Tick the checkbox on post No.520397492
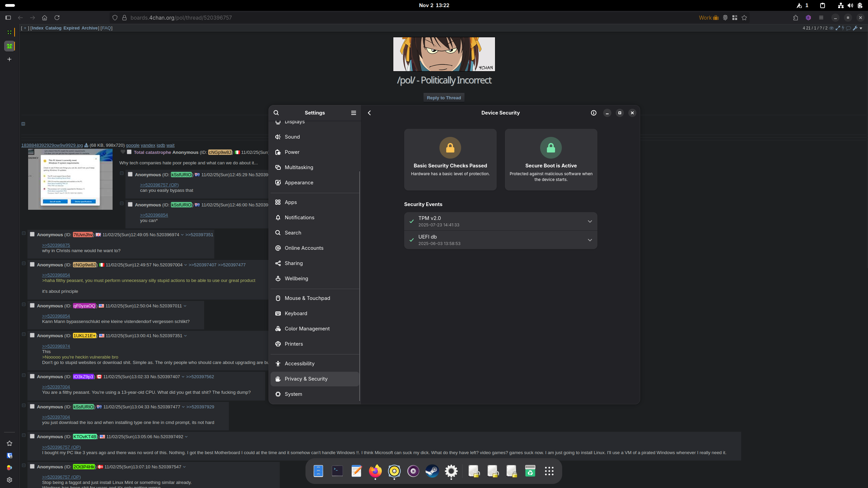The image size is (868, 488). point(32,436)
